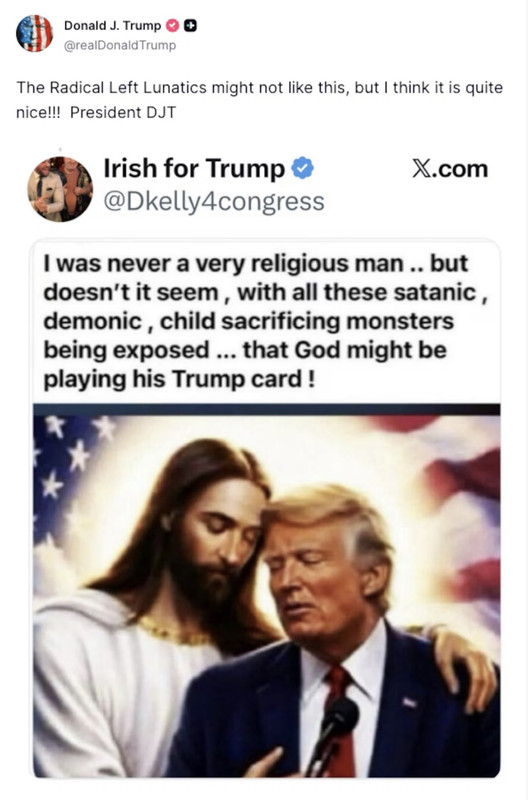
Task: Click the blue verified badge
Action: click(303, 168)
